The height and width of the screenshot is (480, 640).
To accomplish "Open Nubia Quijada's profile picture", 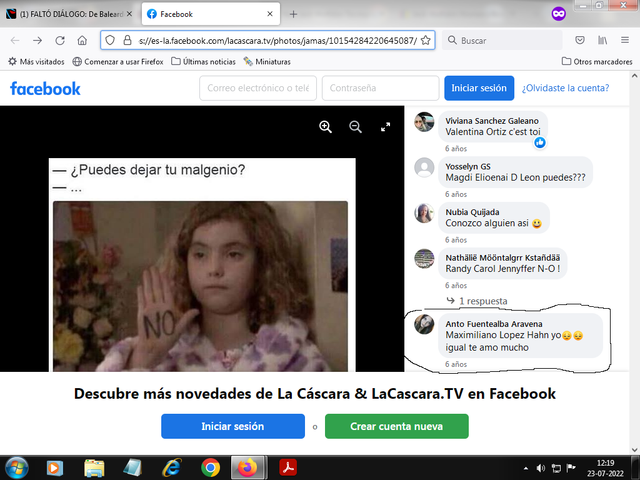I will tap(424, 213).
